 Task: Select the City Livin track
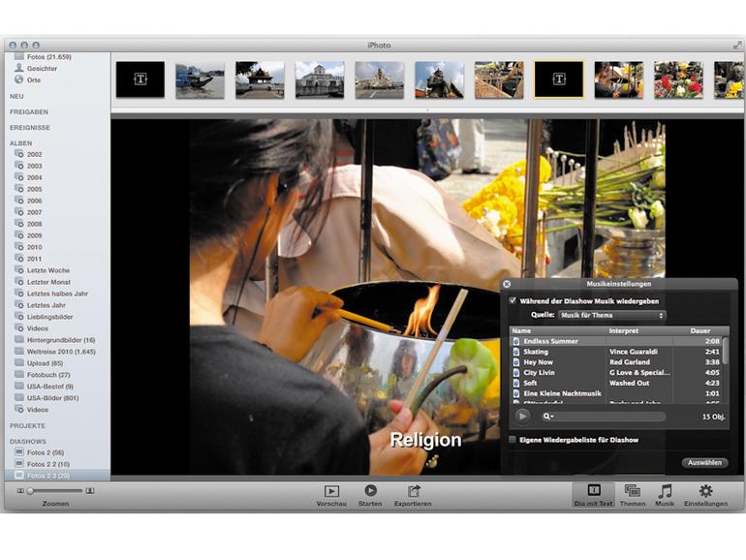(615, 373)
